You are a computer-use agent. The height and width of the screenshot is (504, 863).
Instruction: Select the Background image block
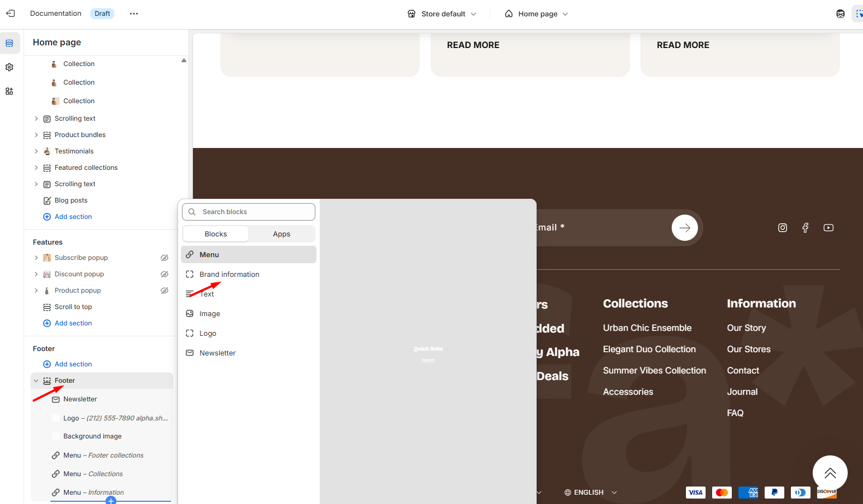(x=92, y=436)
